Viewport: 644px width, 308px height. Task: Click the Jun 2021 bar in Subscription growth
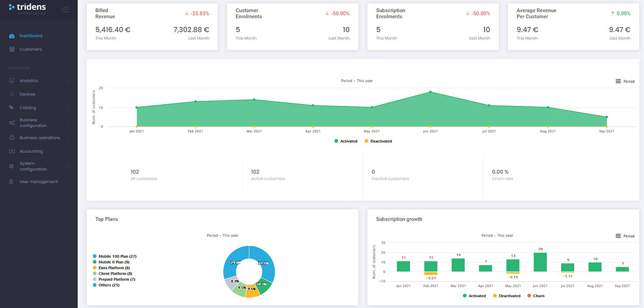(540, 262)
